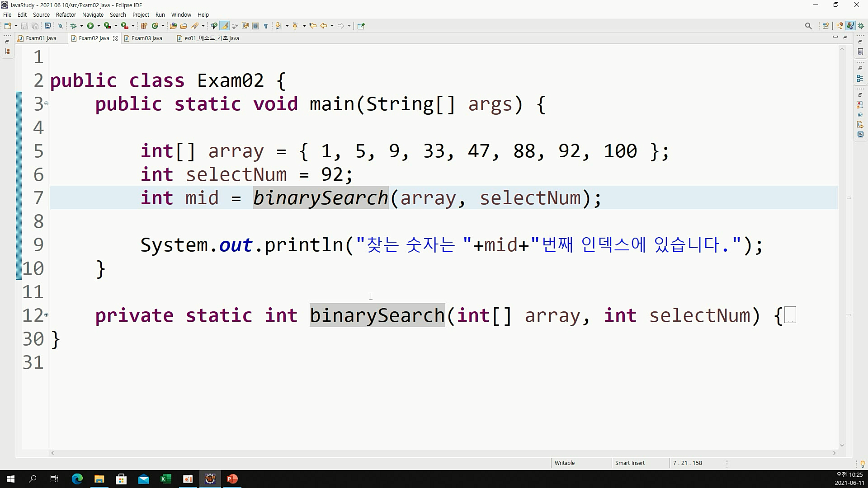Close the Exam02.java editor tab
This screenshot has height=488, width=868.
click(115, 38)
